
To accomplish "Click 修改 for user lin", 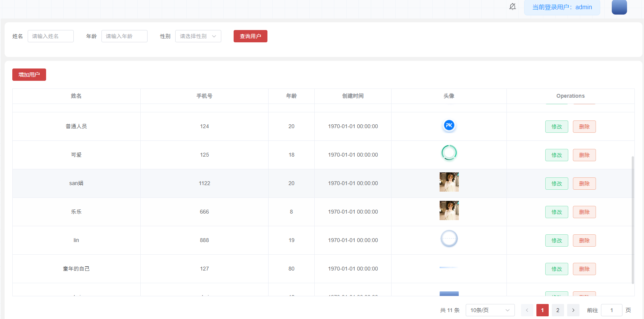I will click(x=557, y=241).
